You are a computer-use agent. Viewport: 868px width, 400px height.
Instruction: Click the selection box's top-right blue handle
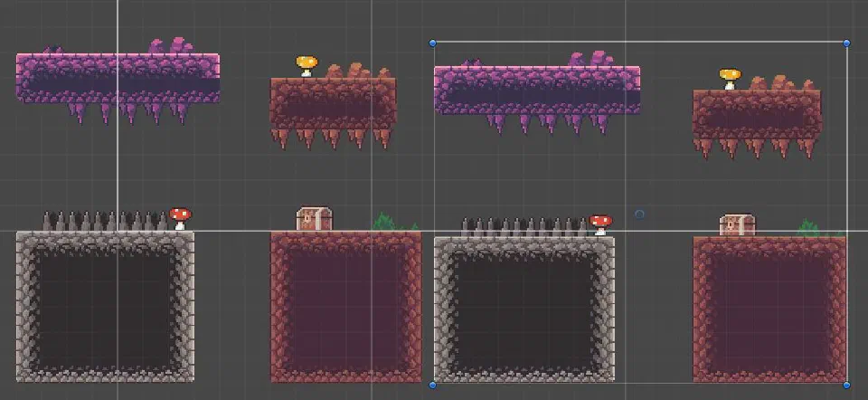846,43
